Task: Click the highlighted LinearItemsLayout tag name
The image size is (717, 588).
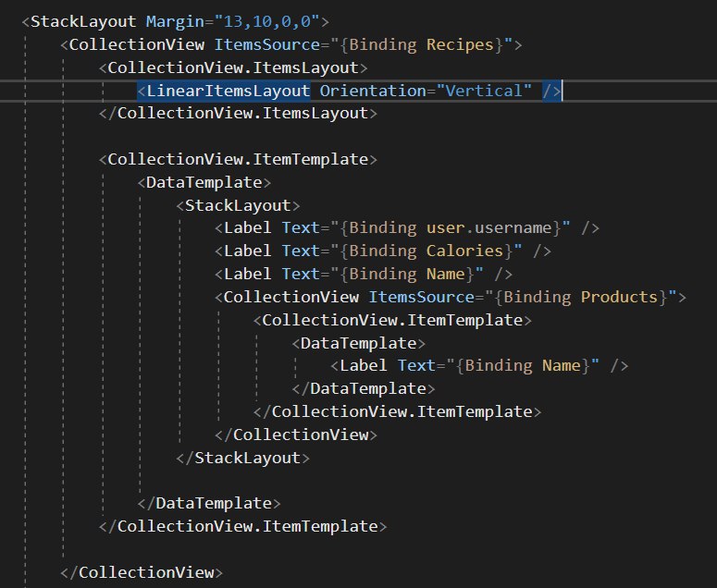Action: [x=229, y=91]
